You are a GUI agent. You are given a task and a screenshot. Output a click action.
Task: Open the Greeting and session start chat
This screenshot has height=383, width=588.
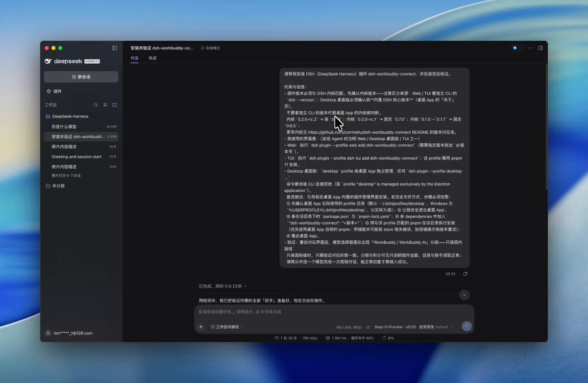[81, 156]
